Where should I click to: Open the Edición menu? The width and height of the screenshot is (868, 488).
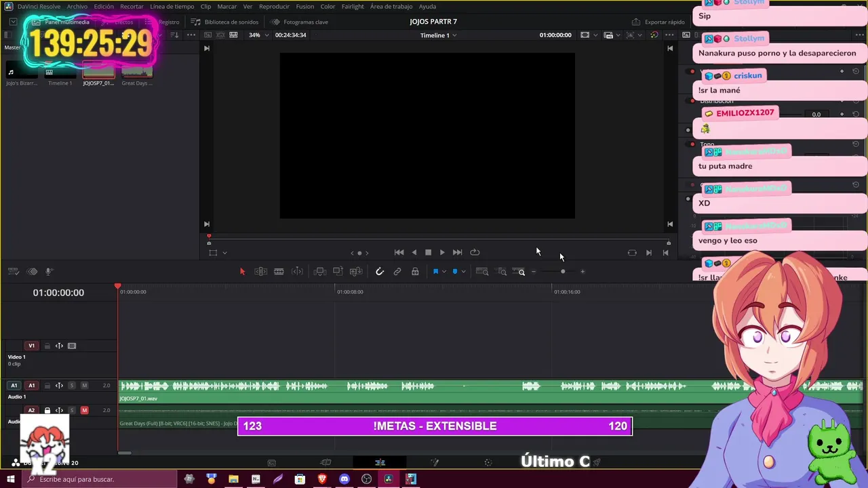(x=104, y=6)
